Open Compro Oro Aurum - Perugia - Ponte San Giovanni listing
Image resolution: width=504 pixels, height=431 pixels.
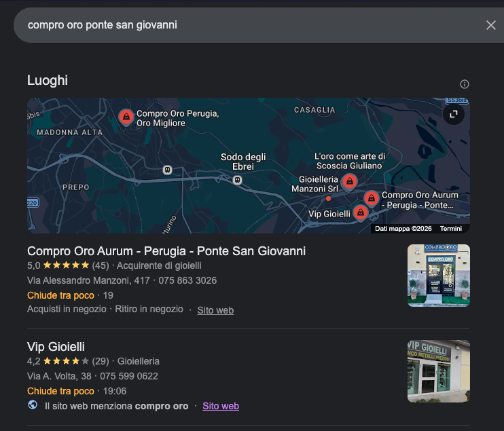tap(166, 251)
